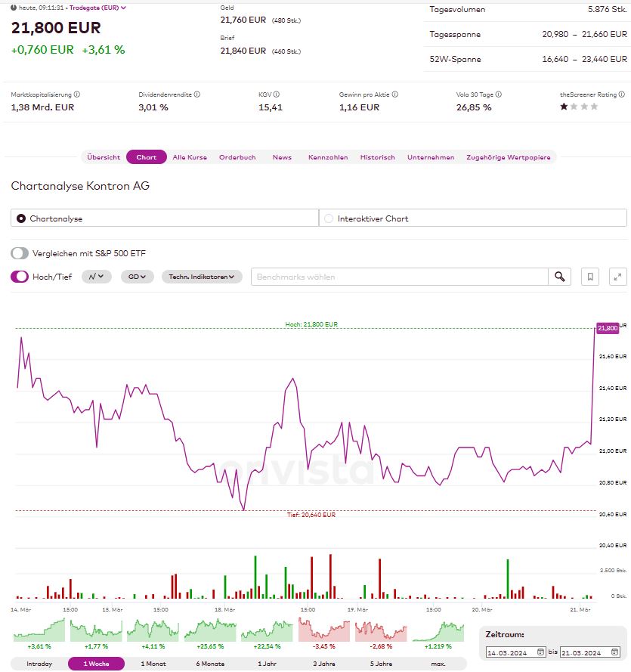Open the calendar picker for the end date
631x672 pixels.
click(x=616, y=651)
